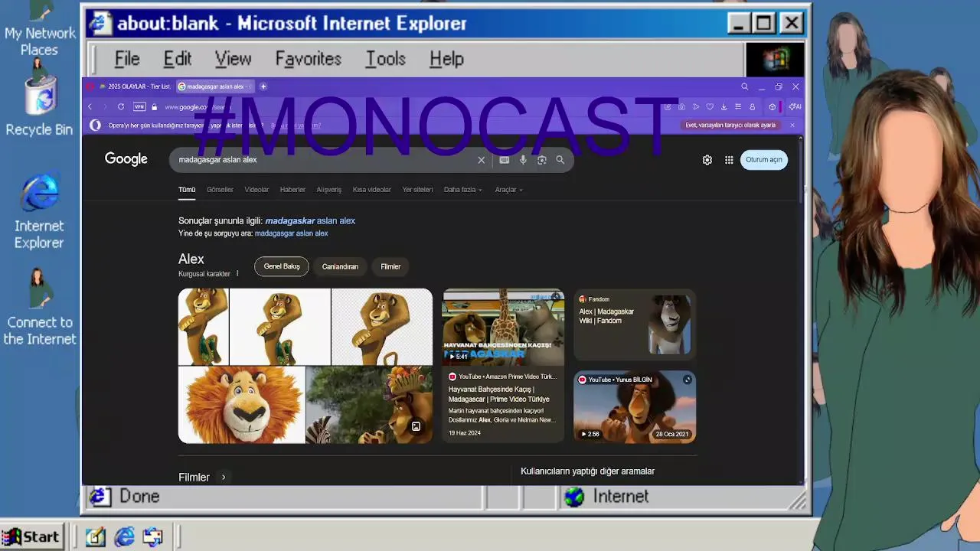
Task: Click the notepad-style quick launch icon beside Start
Action: click(95, 537)
